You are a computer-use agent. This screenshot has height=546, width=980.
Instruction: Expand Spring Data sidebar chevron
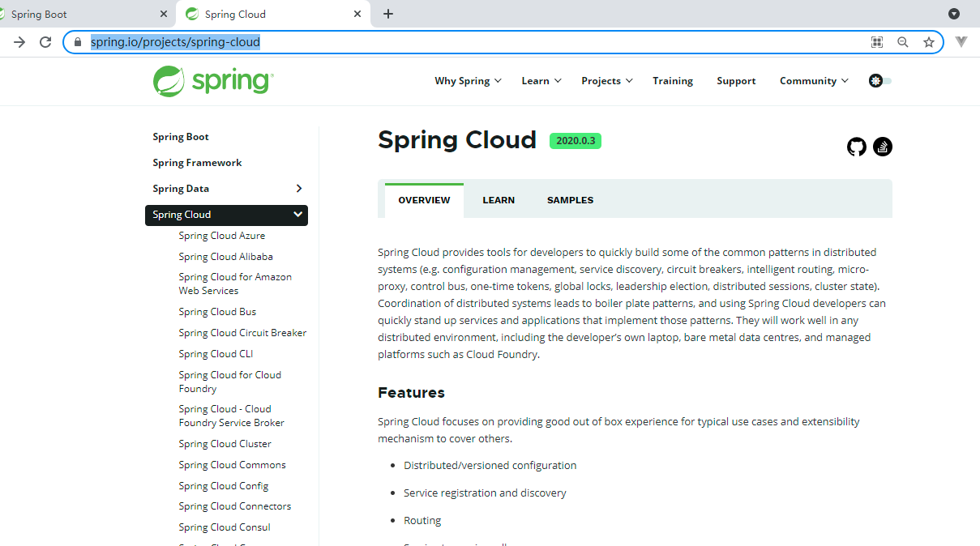(299, 189)
